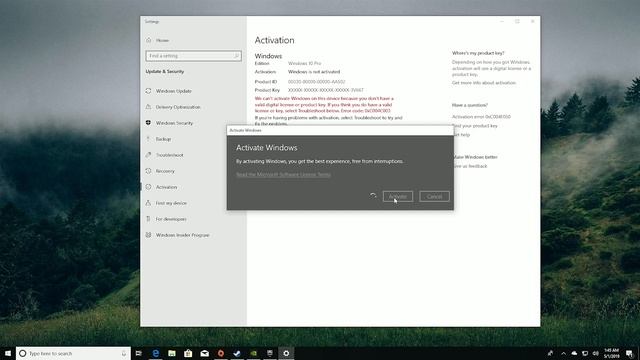Image resolution: width=640 pixels, height=360 pixels.
Task: Click the Delivery Optimization sidebar icon
Action: tap(148, 107)
